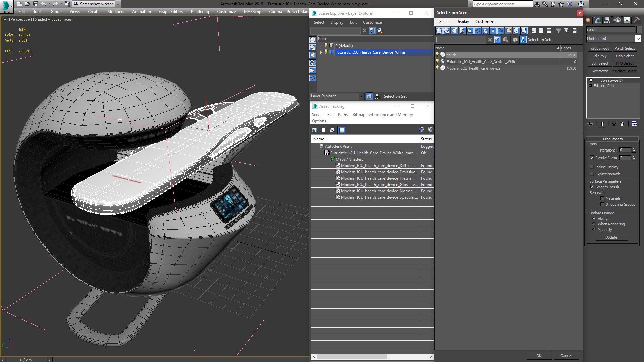Open the Hierarchy command panel tab
Viewport: 644px width, 362px height.
pos(607,20)
